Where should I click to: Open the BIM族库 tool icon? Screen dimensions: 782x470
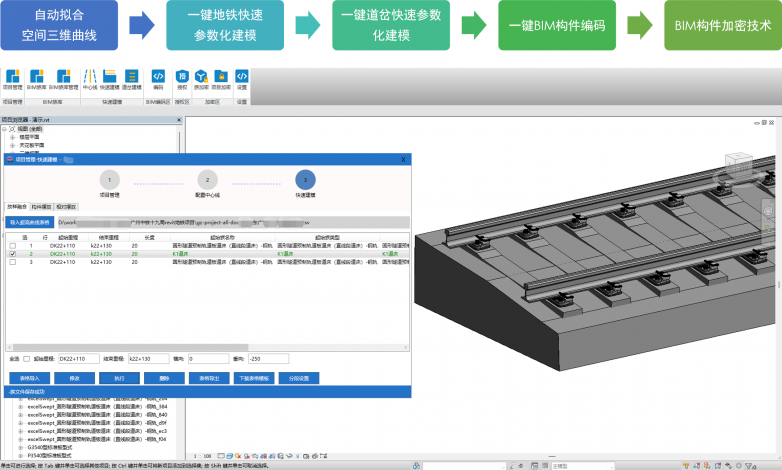pos(37,79)
